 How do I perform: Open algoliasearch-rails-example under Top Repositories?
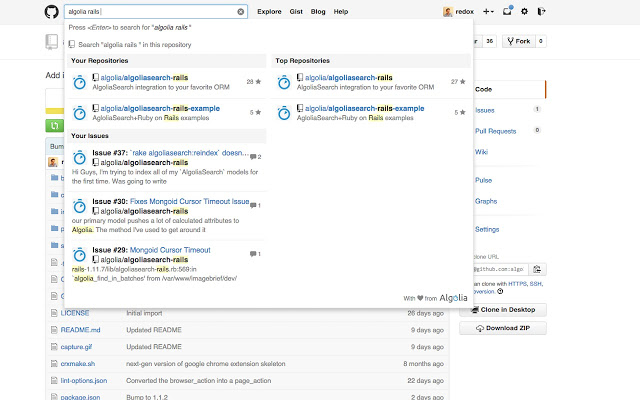pos(364,108)
